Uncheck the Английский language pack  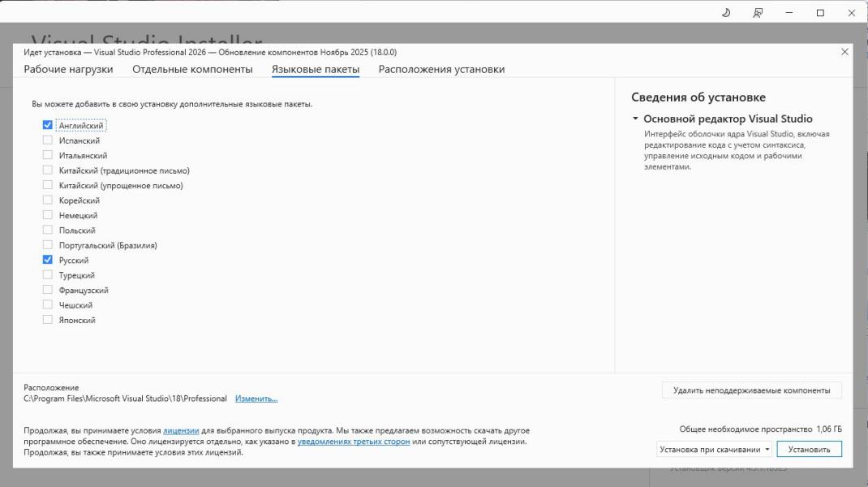(48, 126)
